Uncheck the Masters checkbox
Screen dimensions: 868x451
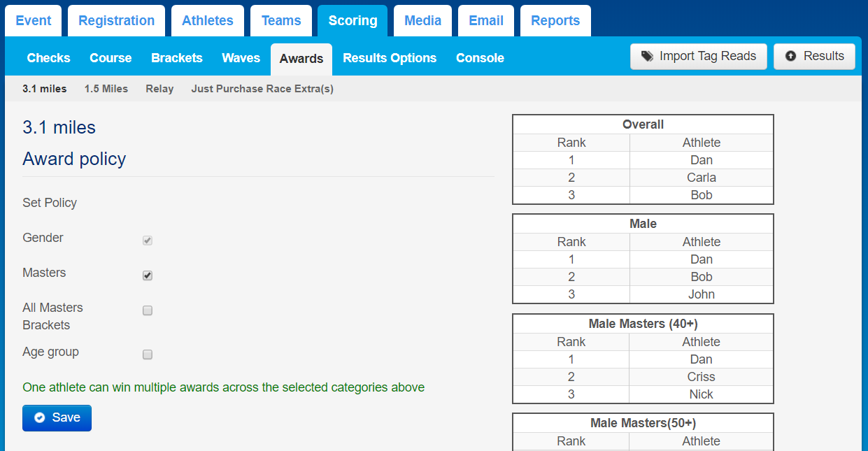(148, 275)
